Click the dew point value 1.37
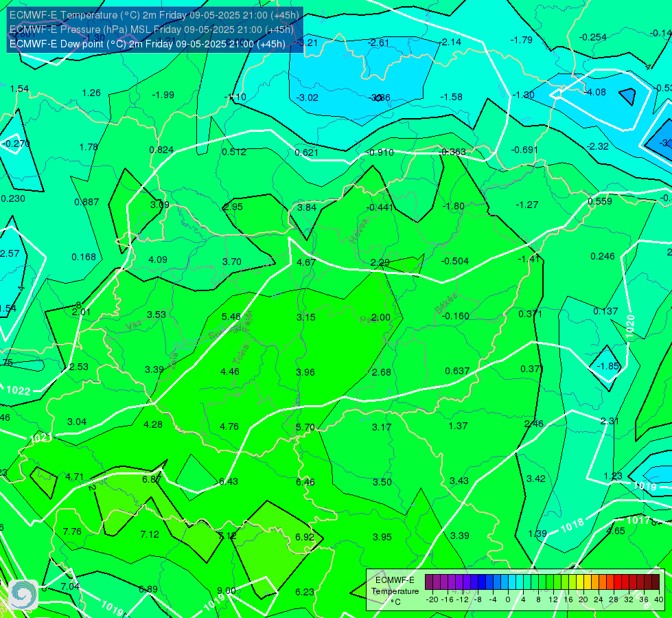The height and width of the screenshot is (618, 672). click(458, 426)
